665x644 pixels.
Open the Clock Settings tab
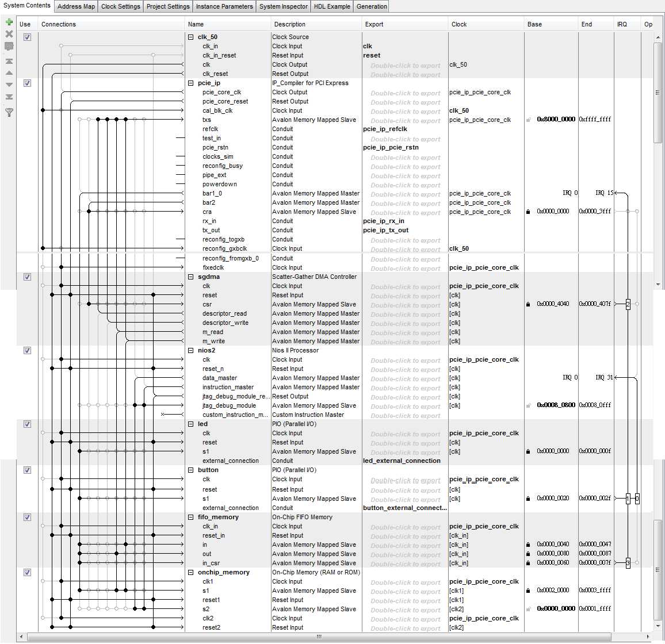coord(120,6)
